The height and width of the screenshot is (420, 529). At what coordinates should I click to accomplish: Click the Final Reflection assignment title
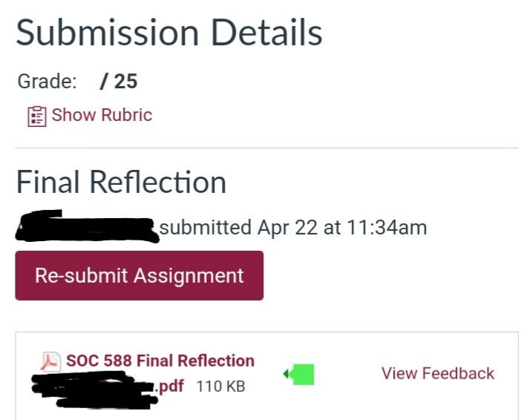[121, 182]
